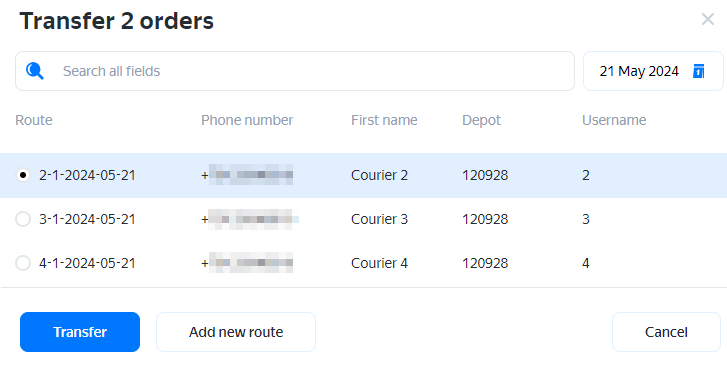Close the Transfer 2 orders dialog
Screen dimensions: 727x381
click(x=708, y=19)
